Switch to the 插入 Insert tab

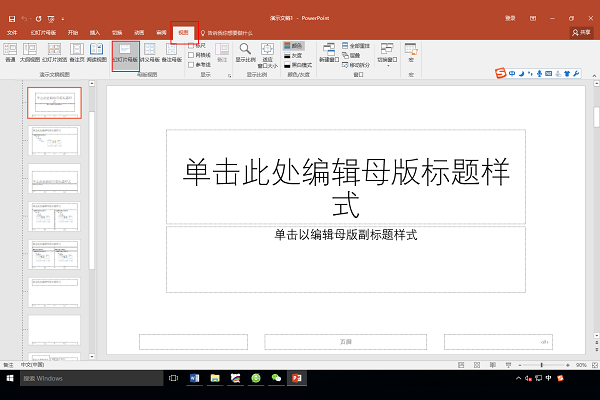click(95, 33)
